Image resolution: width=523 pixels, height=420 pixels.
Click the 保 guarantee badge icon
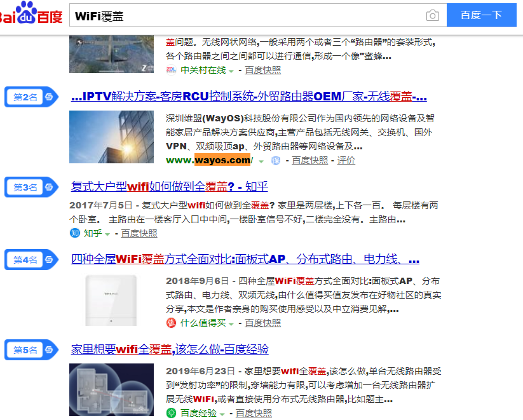pyautogui.click(x=276, y=161)
